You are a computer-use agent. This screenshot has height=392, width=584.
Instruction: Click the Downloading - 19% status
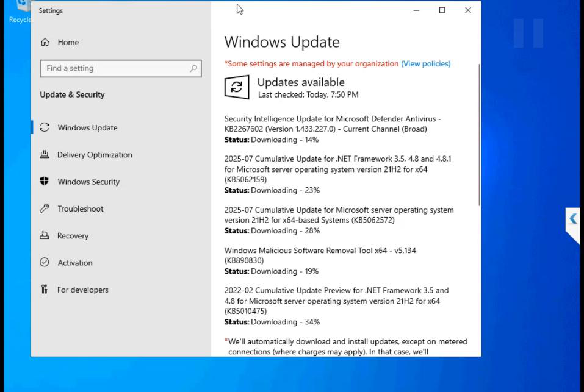(284, 271)
